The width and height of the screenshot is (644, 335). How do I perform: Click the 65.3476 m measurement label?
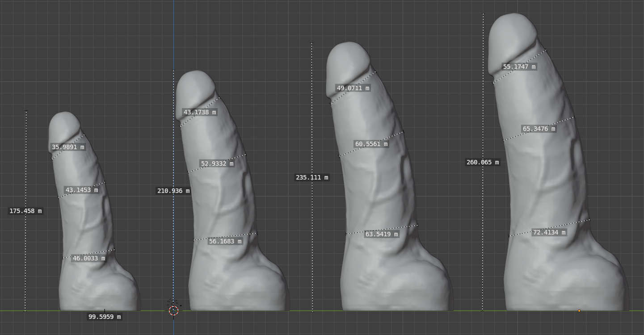tap(539, 129)
